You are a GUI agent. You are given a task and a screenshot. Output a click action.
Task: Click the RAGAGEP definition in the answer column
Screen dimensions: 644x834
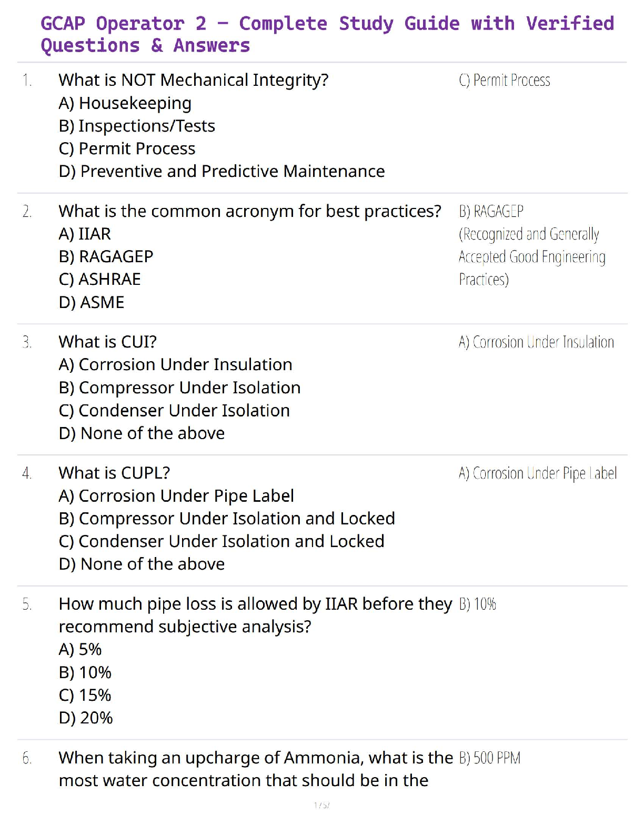(531, 245)
